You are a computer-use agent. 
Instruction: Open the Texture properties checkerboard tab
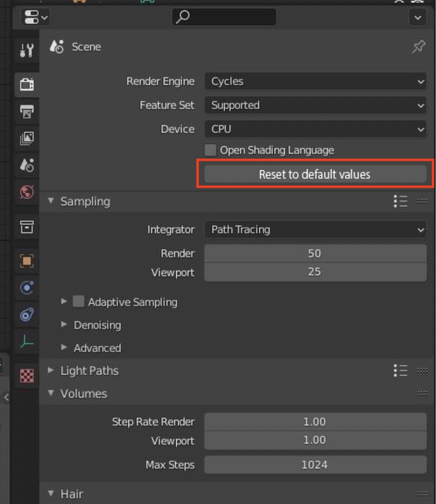(27, 376)
